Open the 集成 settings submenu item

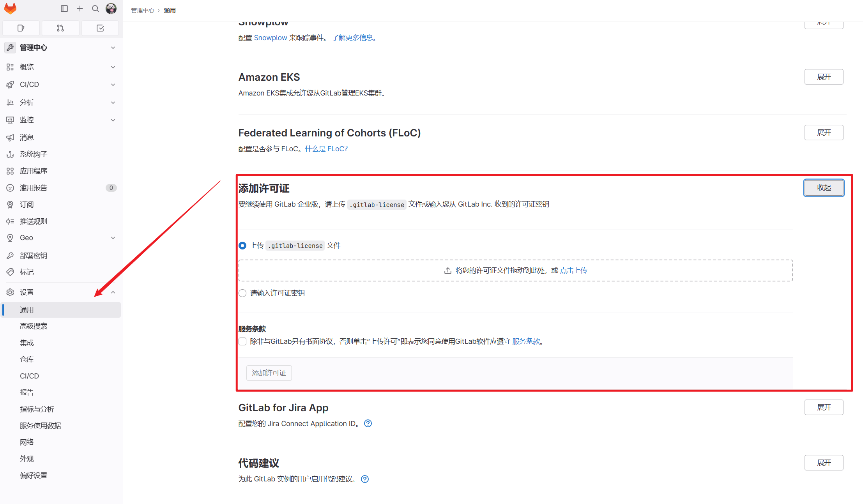pyautogui.click(x=61, y=343)
